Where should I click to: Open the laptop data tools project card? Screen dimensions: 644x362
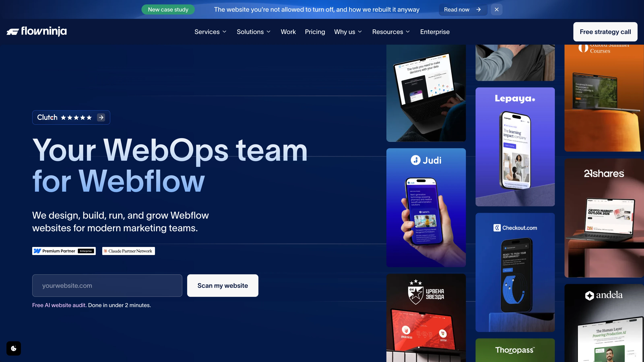pos(426,93)
